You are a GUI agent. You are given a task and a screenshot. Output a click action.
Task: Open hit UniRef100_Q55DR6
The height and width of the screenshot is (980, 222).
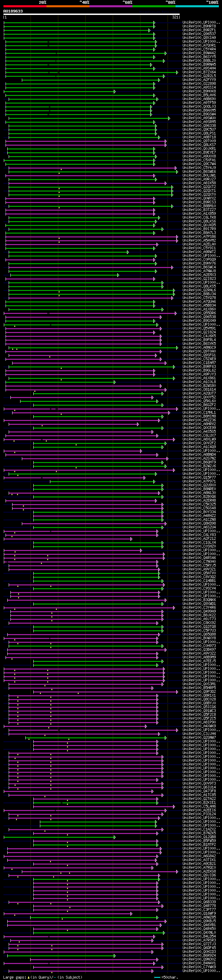[x=199, y=313]
